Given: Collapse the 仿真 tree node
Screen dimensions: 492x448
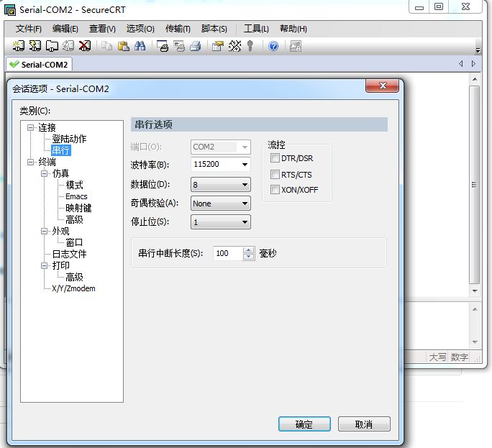Looking at the screenshot, I should (45, 173).
